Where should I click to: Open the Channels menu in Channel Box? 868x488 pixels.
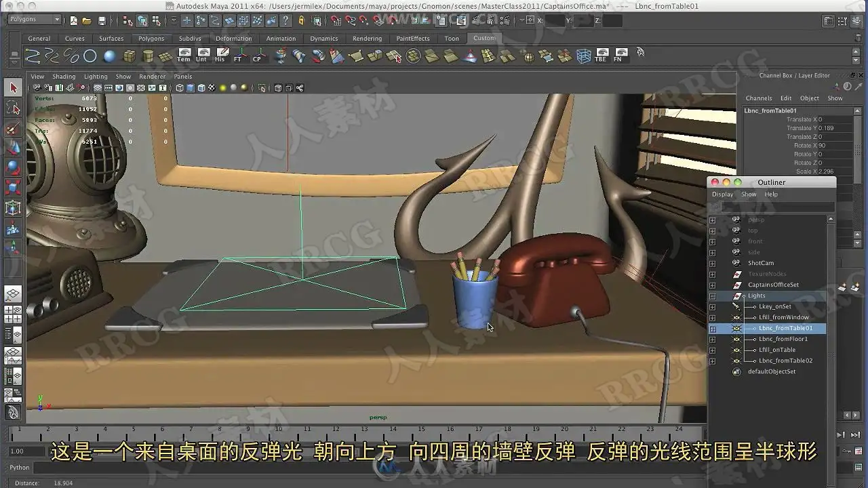(x=759, y=98)
